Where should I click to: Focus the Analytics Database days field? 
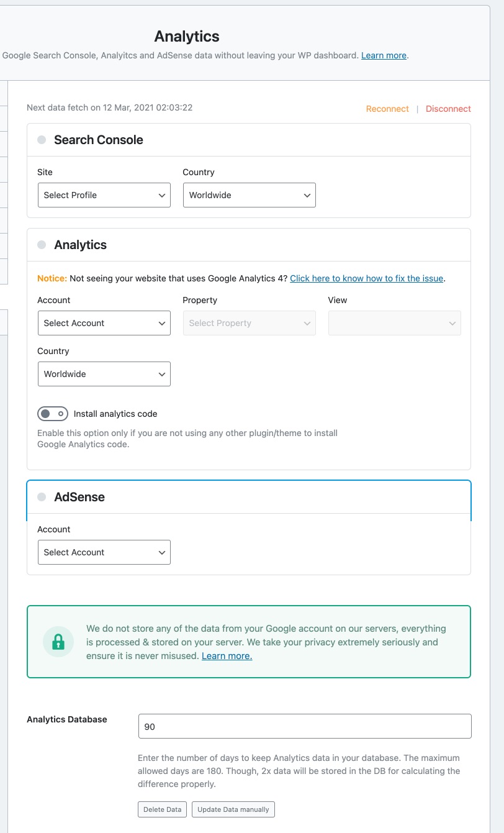[x=304, y=726]
